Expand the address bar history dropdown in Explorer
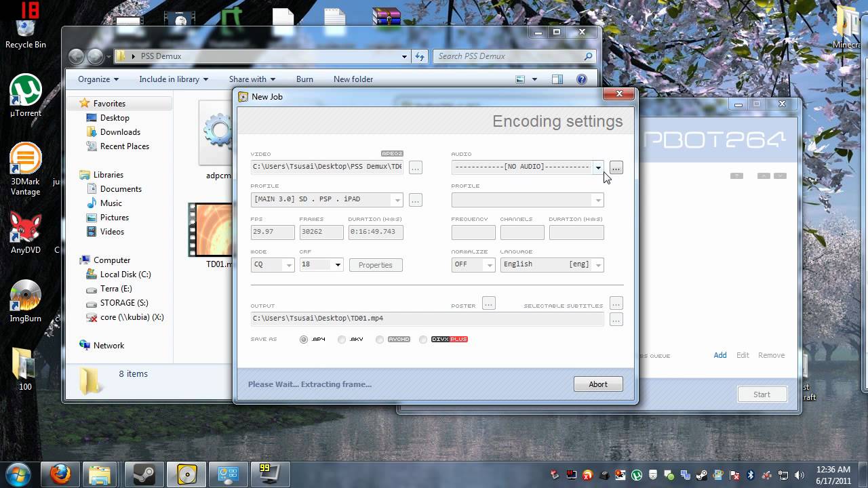 pos(404,56)
